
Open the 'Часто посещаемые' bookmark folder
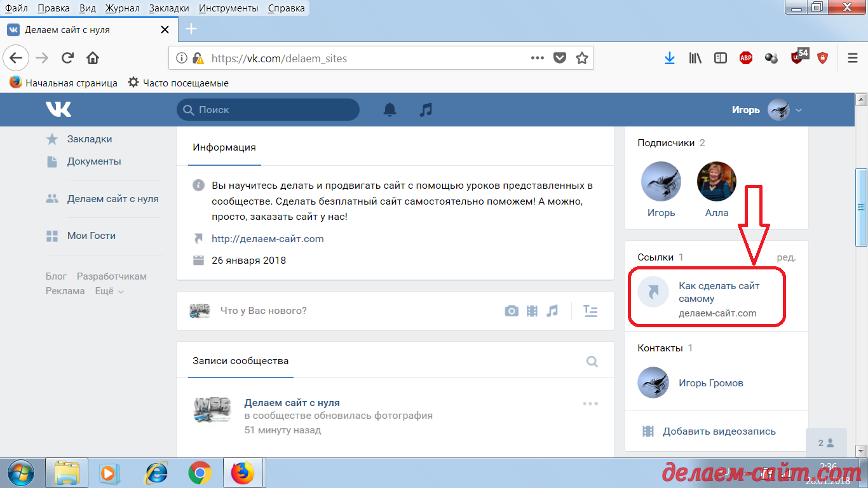click(178, 83)
